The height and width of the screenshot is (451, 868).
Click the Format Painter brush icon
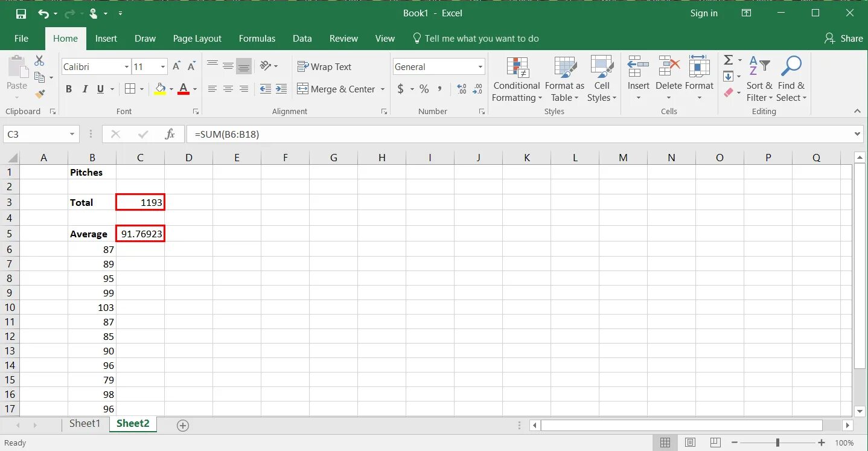(40, 94)
